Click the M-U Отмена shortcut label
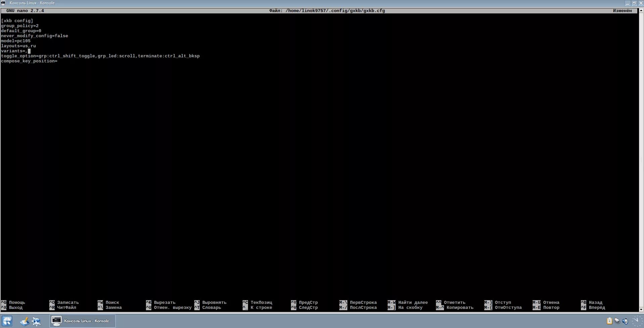The height and width of the screenshot is (328, 644). (546, 303)
